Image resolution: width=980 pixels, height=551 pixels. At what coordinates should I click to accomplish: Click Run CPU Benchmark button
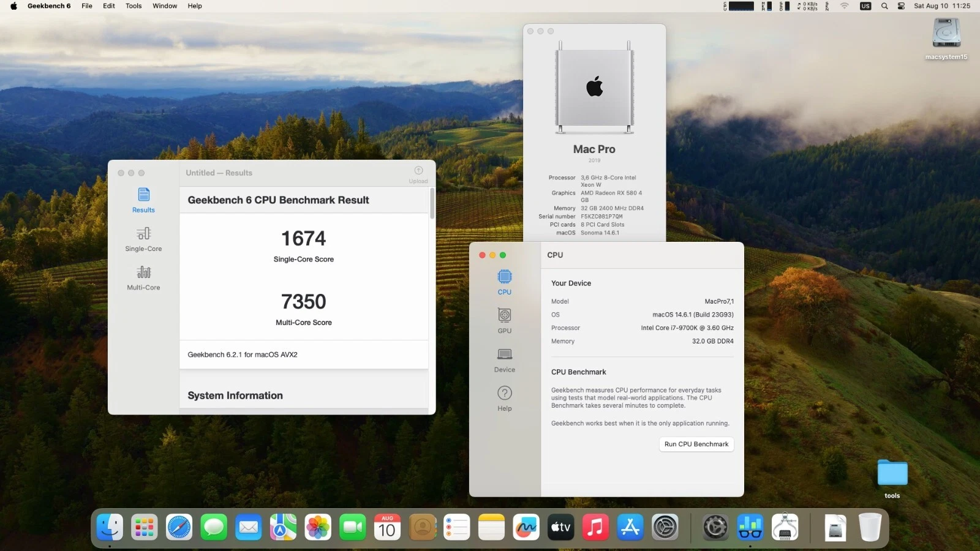point(696,444)
